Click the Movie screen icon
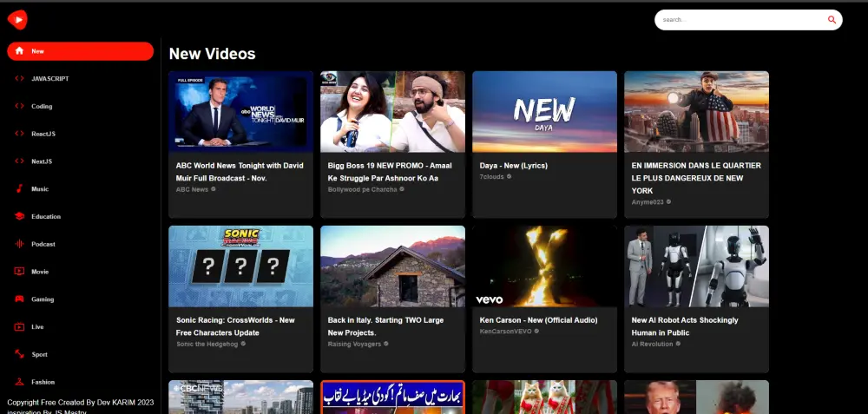 pyautogui.click(x=19, y=271)
